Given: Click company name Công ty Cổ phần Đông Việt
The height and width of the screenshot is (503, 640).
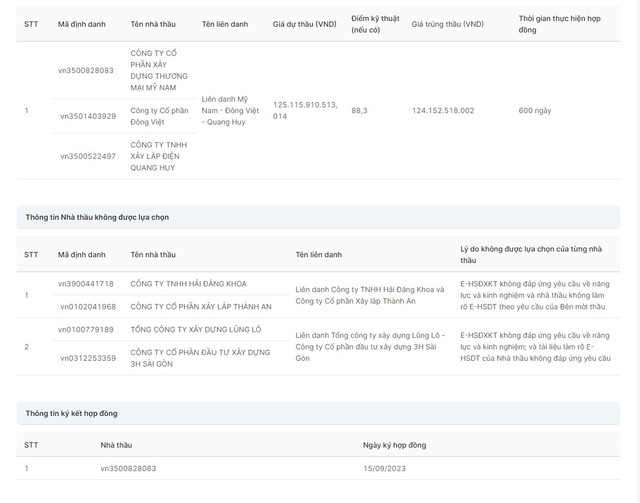Looking at the screenshot, I should (159, 116).
